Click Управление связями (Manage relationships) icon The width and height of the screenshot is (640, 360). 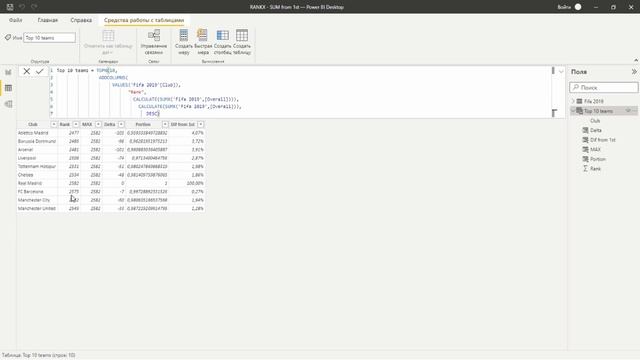(x=153, y=36)
